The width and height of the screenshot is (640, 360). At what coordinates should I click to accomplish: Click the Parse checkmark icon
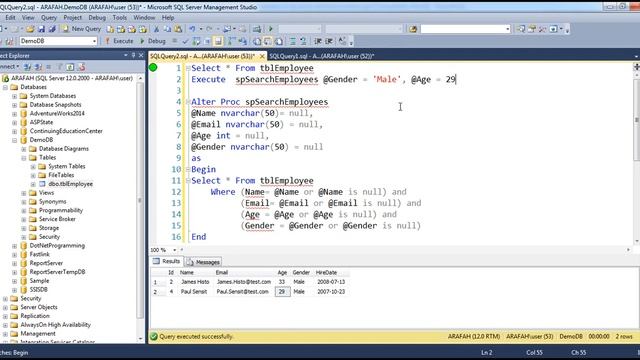(186, 41)
